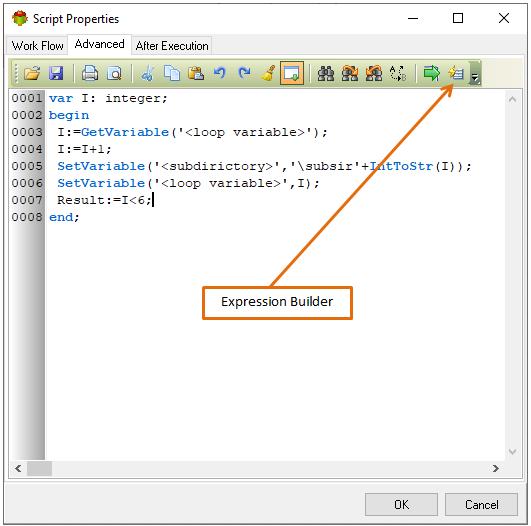This screenshot has height=526, width=531.
Task: Expand the toolbar overflow options arrow
Action: [475, 73]
